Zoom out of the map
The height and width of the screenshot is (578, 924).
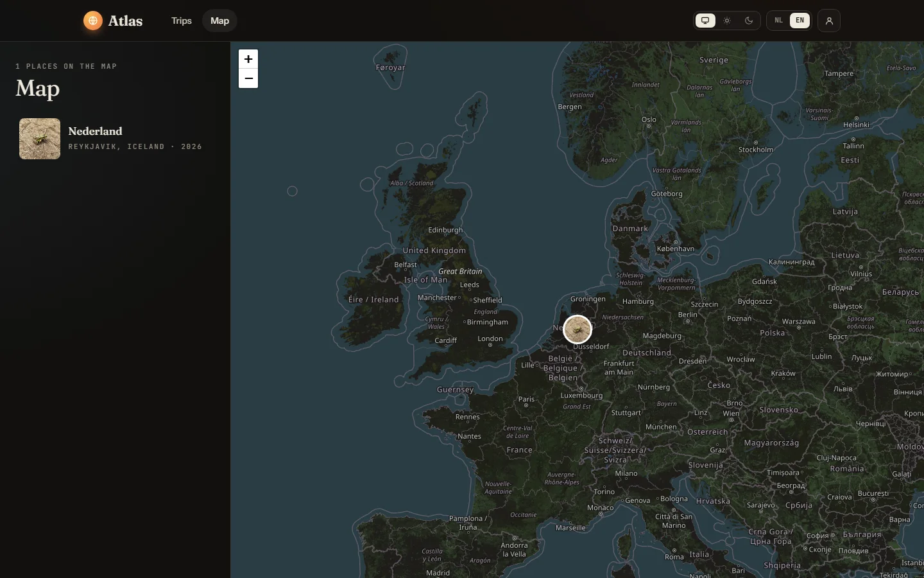tap(248, 78)
